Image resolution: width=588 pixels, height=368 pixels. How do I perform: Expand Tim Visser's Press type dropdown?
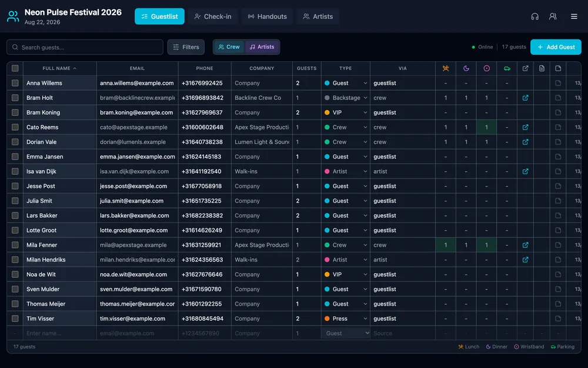tap(346, 319)
